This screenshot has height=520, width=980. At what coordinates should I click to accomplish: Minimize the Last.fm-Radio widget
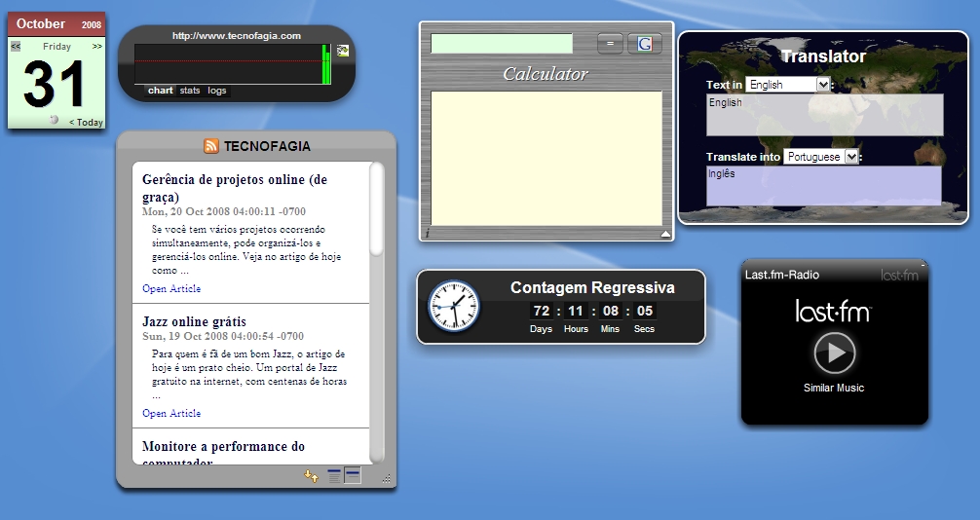click(x=923, y=265)
